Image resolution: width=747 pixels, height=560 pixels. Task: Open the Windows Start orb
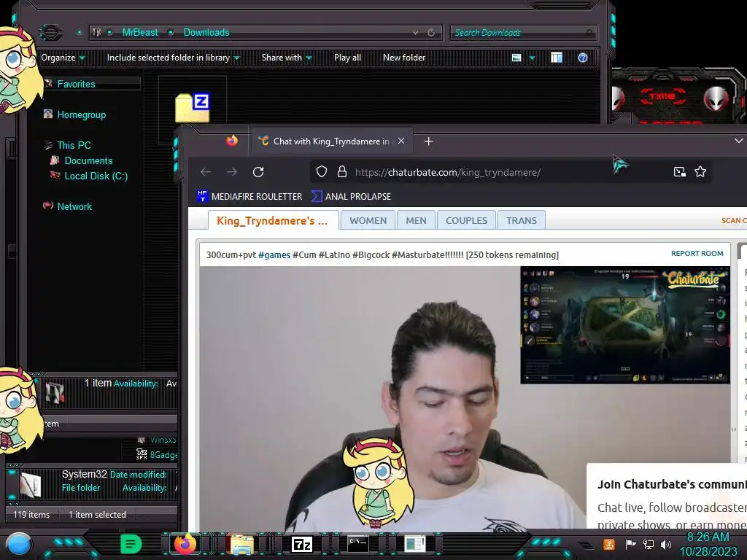tap(19, 544)
